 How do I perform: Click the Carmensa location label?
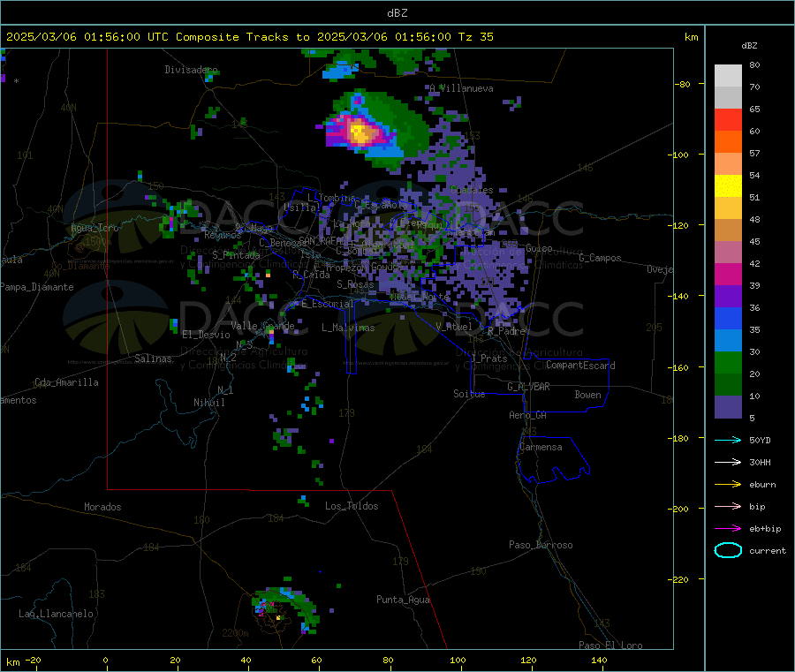coord(541,447)
